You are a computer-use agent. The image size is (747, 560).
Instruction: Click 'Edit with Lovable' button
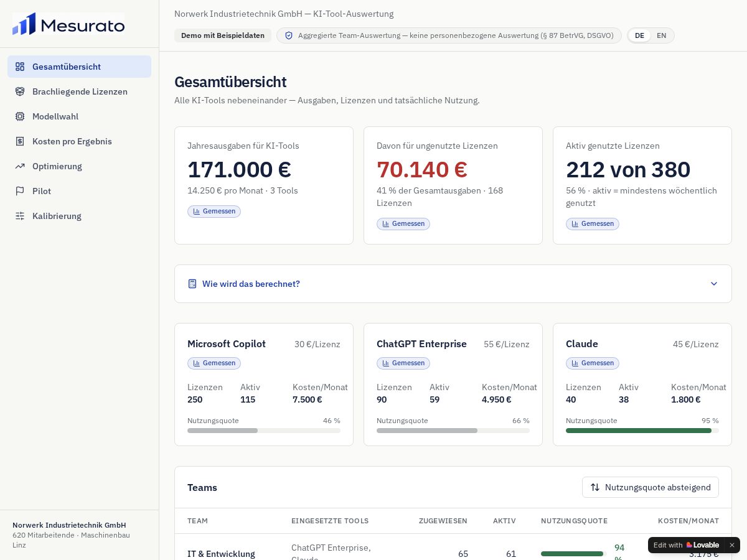(686, 545)
